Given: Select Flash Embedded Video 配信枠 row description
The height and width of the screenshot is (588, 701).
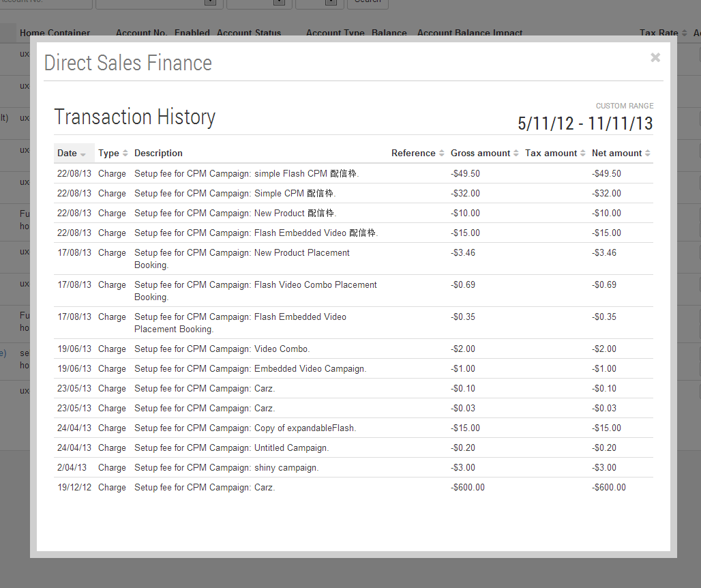Looking at the screenshot, I should (256, 233).
